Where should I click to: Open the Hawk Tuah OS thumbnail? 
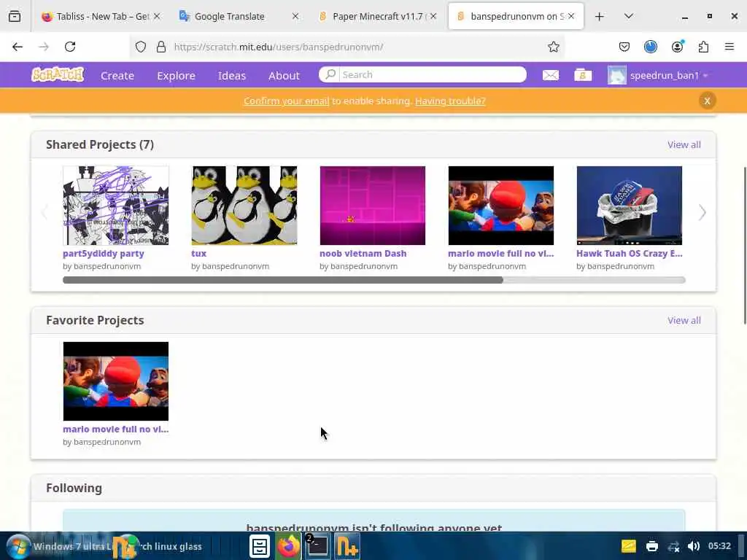630,205
